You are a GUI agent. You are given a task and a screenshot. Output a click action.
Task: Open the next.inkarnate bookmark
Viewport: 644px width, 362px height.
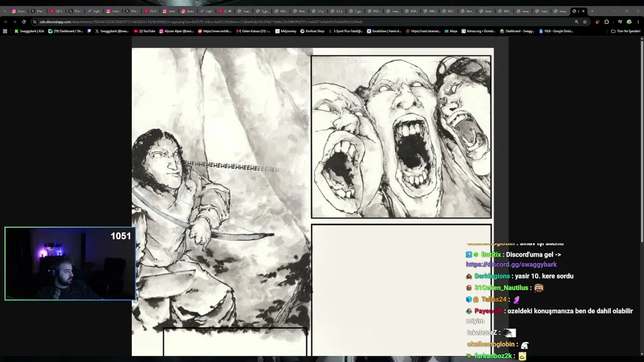[423, 31]
